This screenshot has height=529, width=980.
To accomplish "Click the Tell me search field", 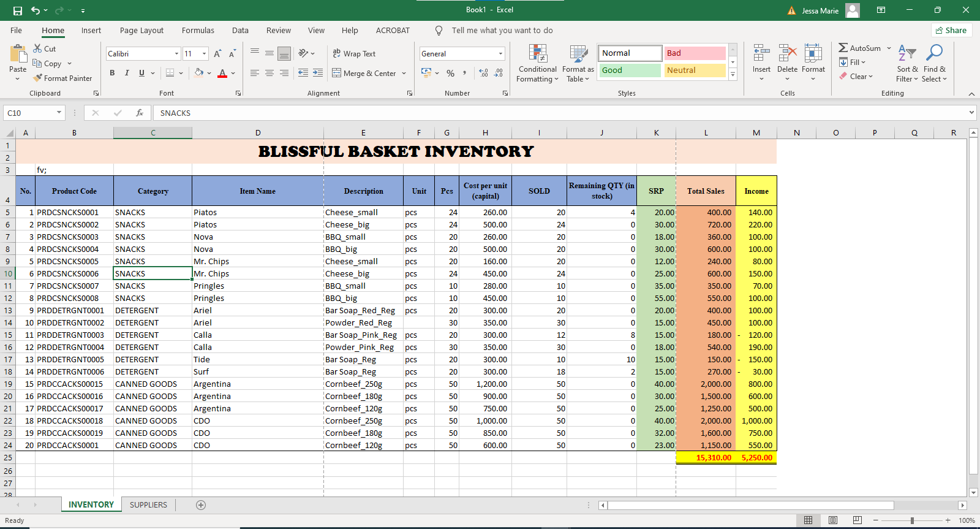I will [x=502, y=31].
